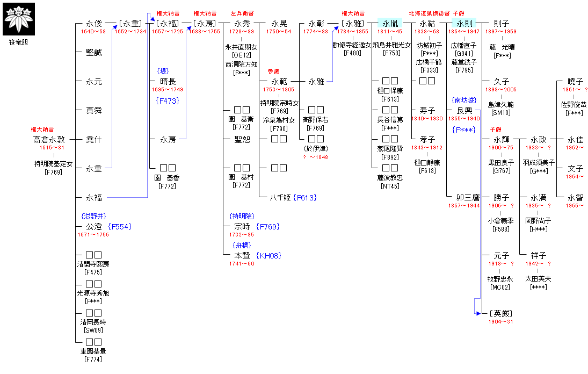Select the name 公澄

pos(94,227)
